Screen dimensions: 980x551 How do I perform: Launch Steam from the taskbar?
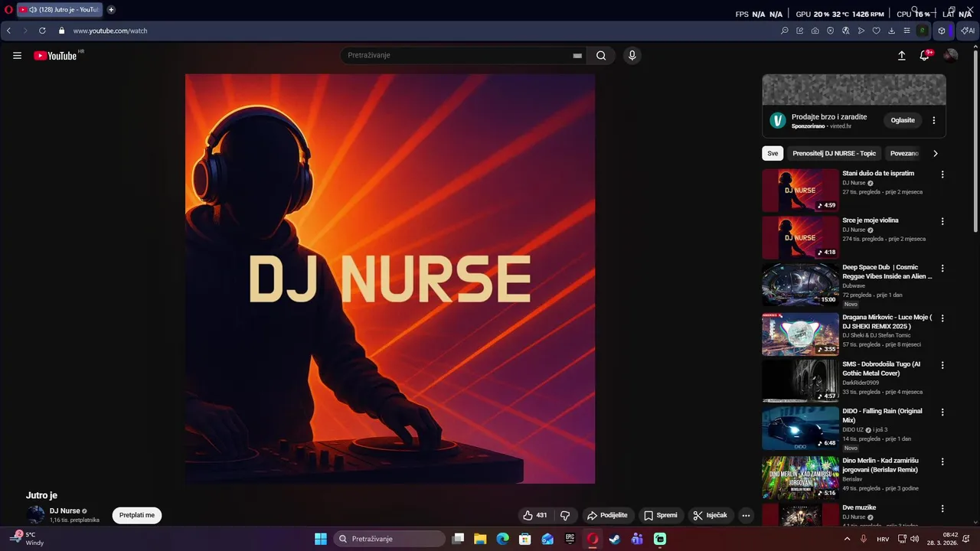pyautogui.click(x=614, y=539)
